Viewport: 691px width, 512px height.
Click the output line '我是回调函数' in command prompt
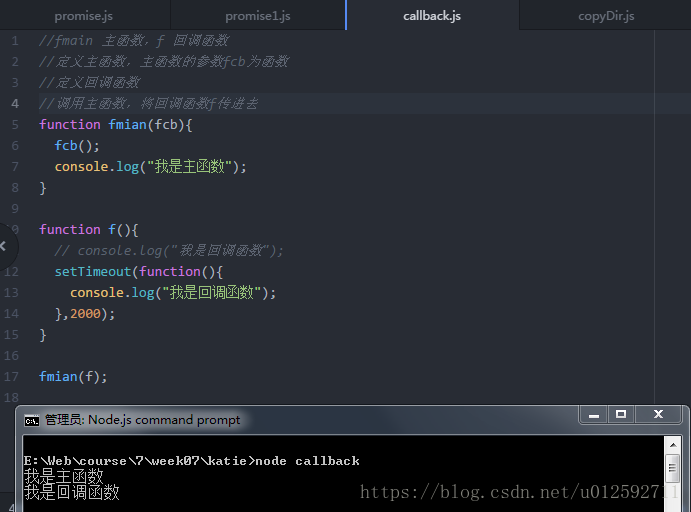pyautogui.click(x=71, y=492)
